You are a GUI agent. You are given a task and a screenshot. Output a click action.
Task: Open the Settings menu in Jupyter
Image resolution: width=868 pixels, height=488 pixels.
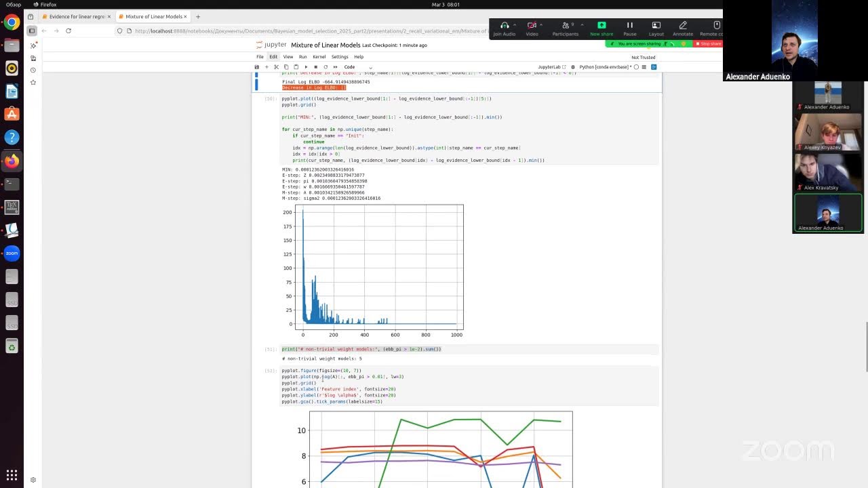pyautogui.click(x=340, y=57)
